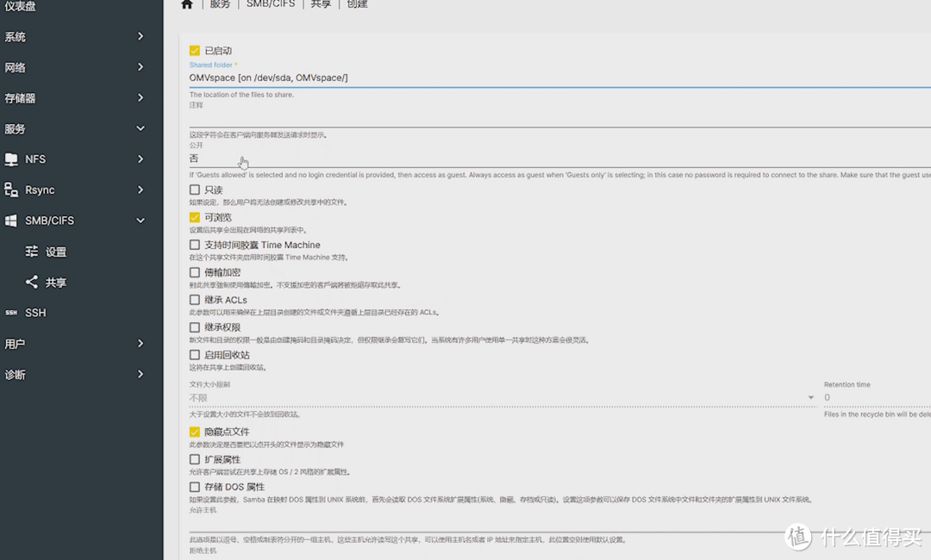The height and width of the screenshot is (560, 931).
Task: Uncheck the 已启动 checkbox
Action: click(194, 51)
